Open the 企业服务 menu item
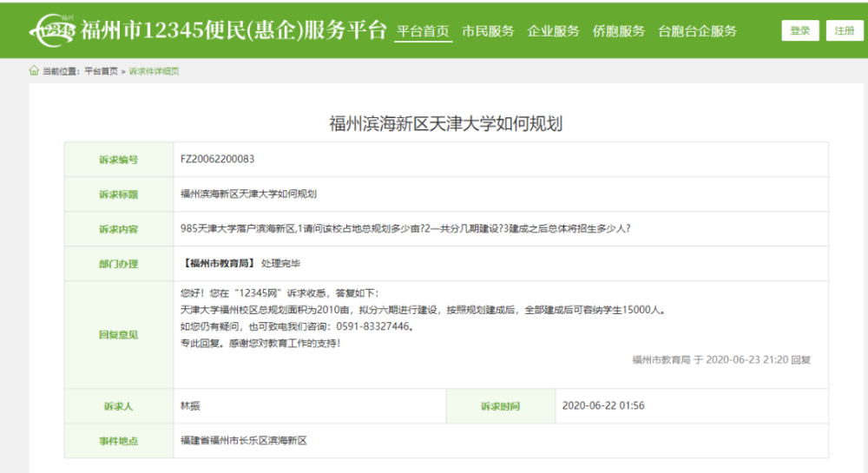 553,31
